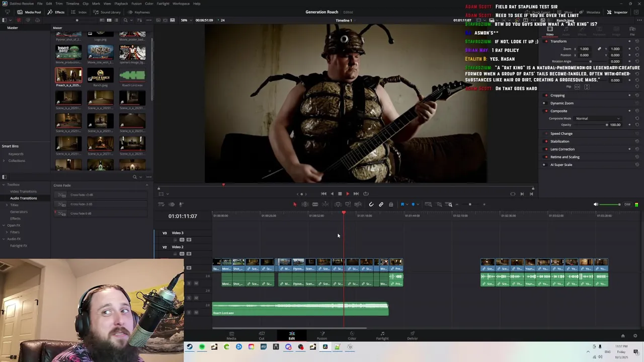Image resolution: width=644 pixels, height=362 pixels.
Task: Toggle timeline Snapping magnet icon
Action: point(371,204)
